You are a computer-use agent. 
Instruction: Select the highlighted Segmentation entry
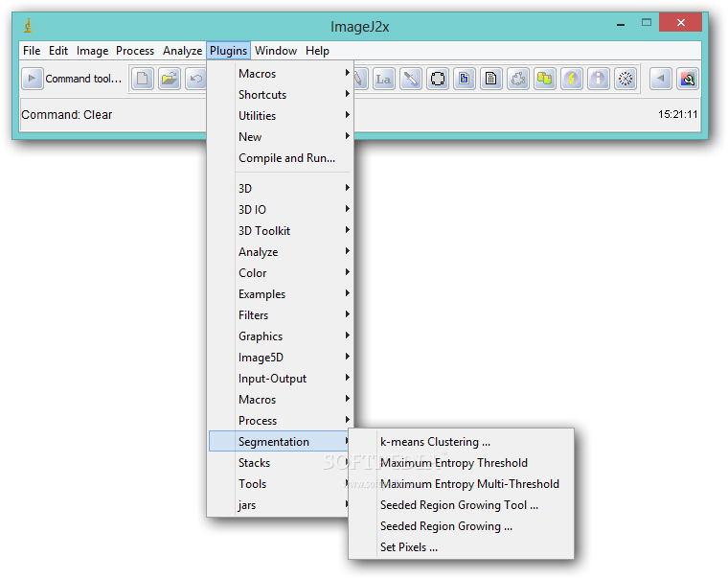click(279, 442)
